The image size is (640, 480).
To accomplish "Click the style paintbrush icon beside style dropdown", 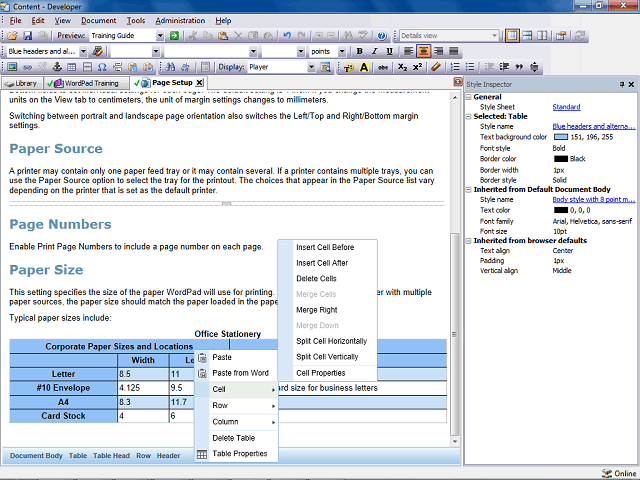I will tap(98, 51).
